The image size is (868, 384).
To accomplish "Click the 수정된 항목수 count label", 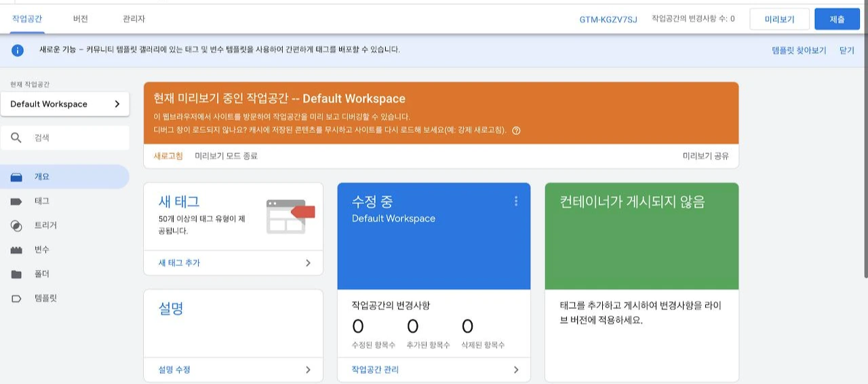I will [372, 345].
